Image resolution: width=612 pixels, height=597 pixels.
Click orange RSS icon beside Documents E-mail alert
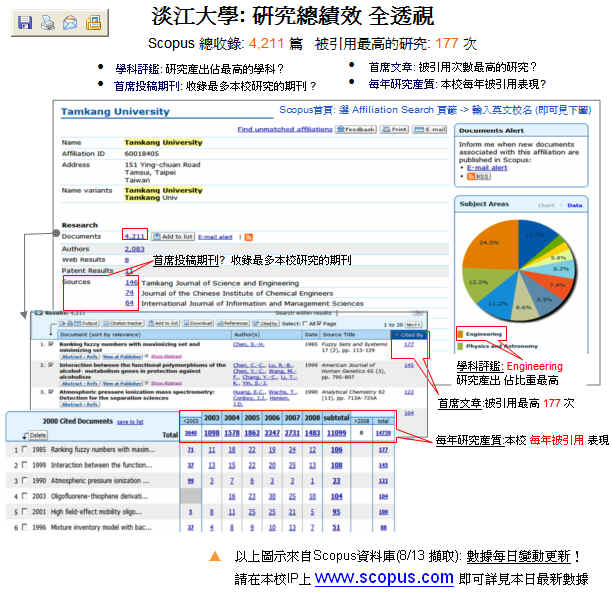click(x=249, y=237)
